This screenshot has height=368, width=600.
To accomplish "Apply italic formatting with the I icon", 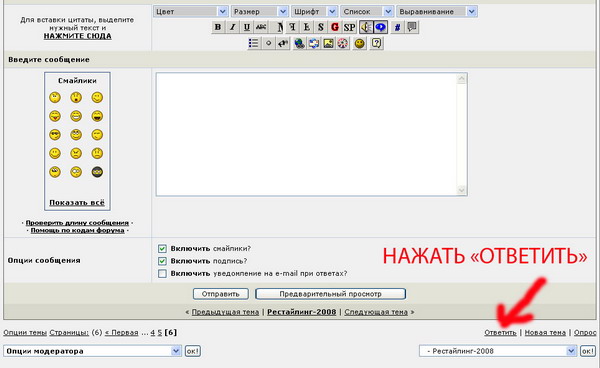I will point(232,27).
